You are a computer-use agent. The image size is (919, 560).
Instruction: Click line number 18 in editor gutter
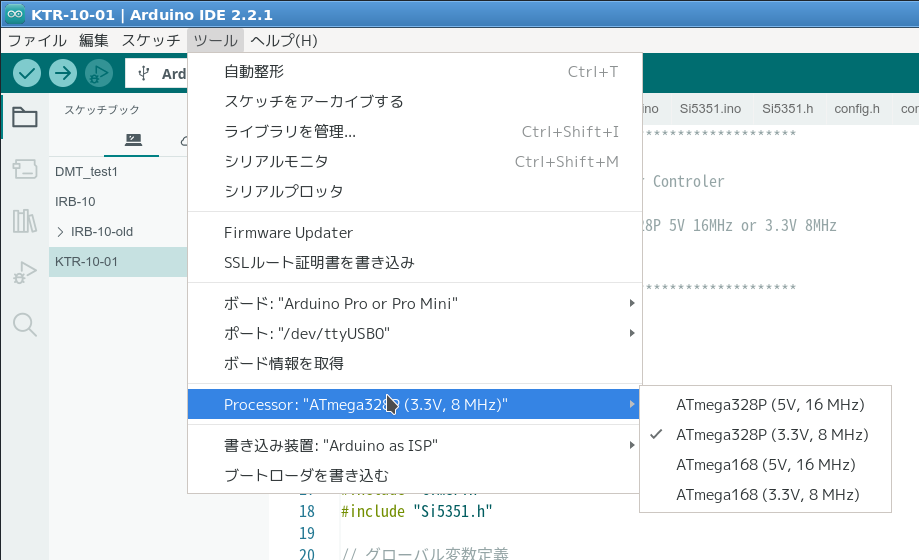[307, 511]
